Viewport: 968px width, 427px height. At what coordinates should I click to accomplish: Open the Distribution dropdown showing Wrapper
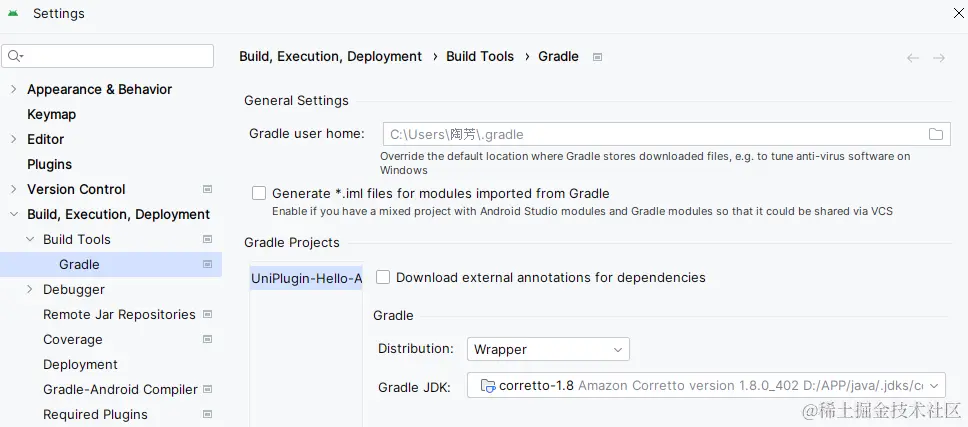[548, 349]
